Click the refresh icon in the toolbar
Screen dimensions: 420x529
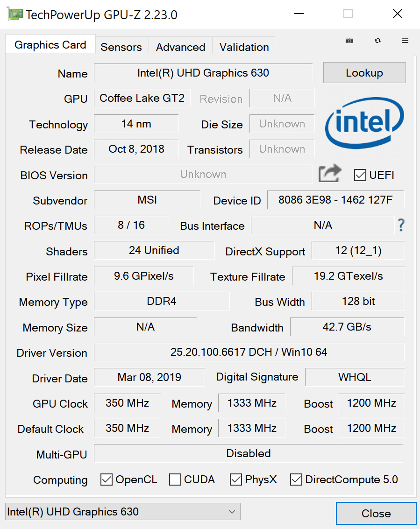377,41
